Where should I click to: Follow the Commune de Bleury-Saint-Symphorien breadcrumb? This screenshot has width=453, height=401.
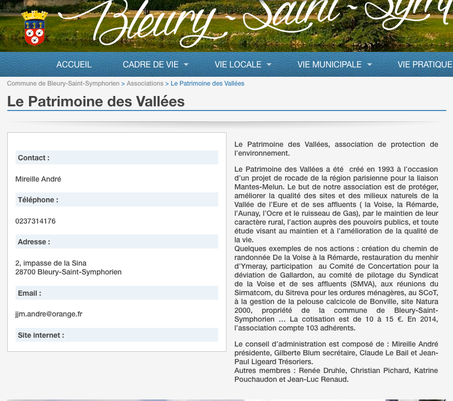click(63, 83)
